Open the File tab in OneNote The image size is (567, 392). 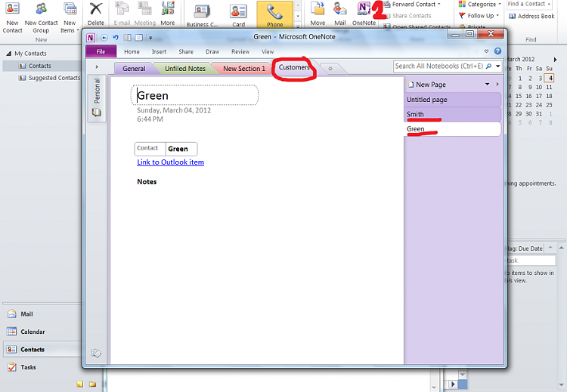(x=101, y=51)
